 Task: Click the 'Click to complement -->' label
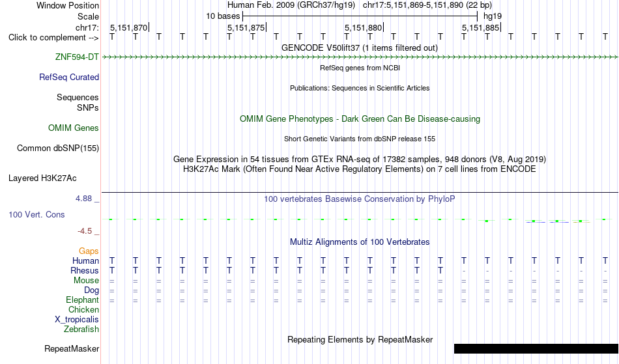[x=53, y=38]
